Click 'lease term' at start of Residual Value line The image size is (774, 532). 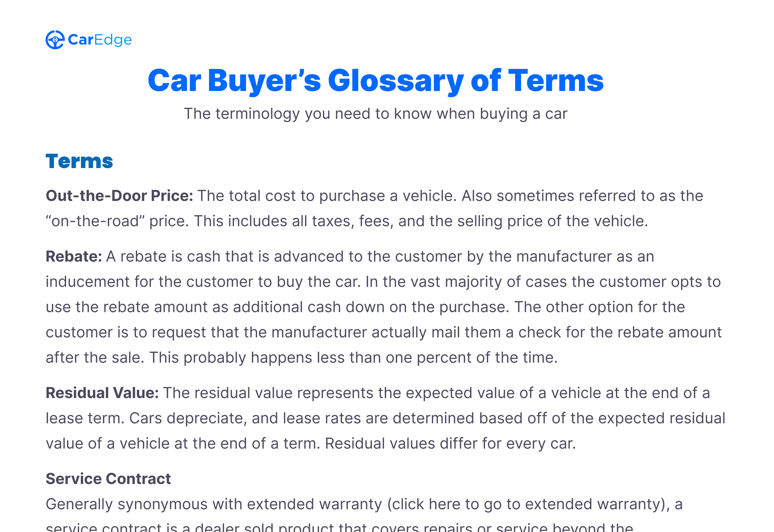pyautogui.click(x=85, y=418)
